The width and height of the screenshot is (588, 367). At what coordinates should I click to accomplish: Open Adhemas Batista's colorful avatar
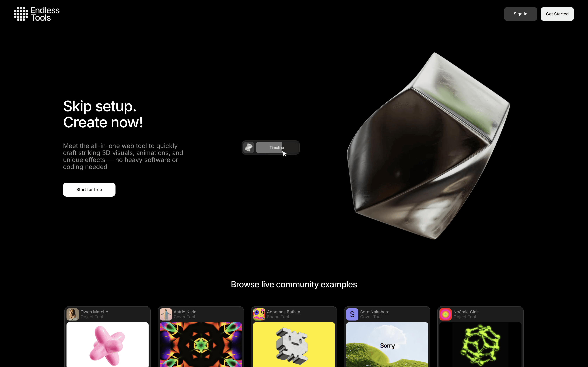coord(259,314)
